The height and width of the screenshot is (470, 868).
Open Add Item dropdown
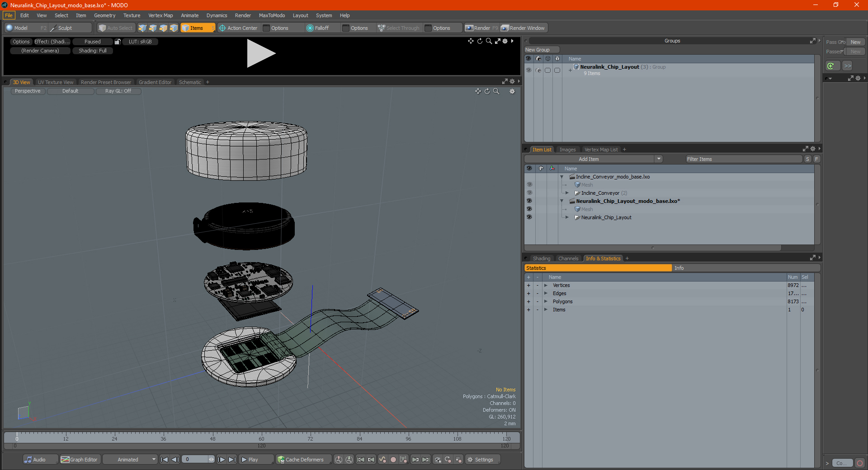[x=593, y=159]
